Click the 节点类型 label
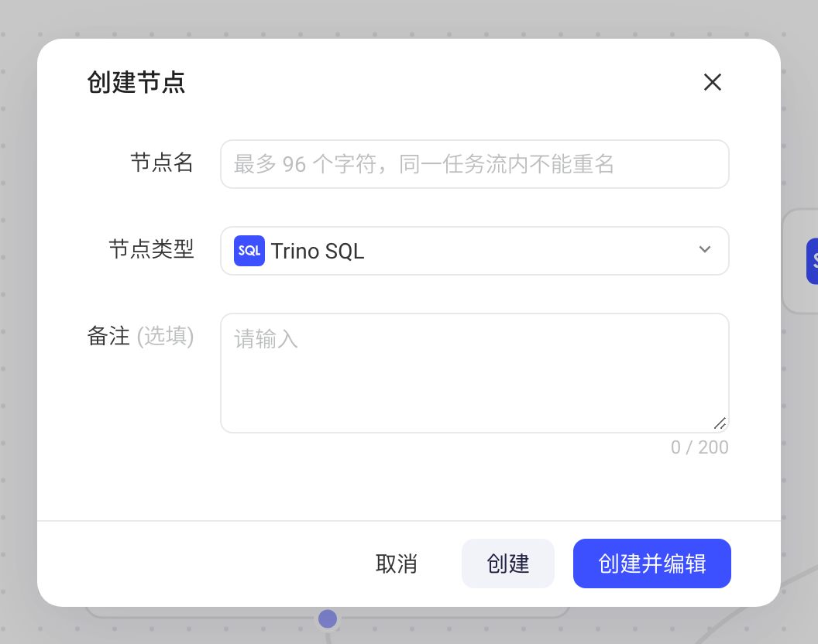Viewport: 818px width, 644px height. coord(151,249)
